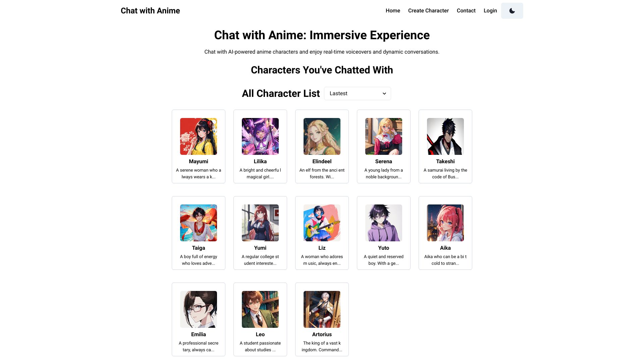The image size is (644, 362).
Task: Select the Emilia character name
Action: click(x=199, y=335)
